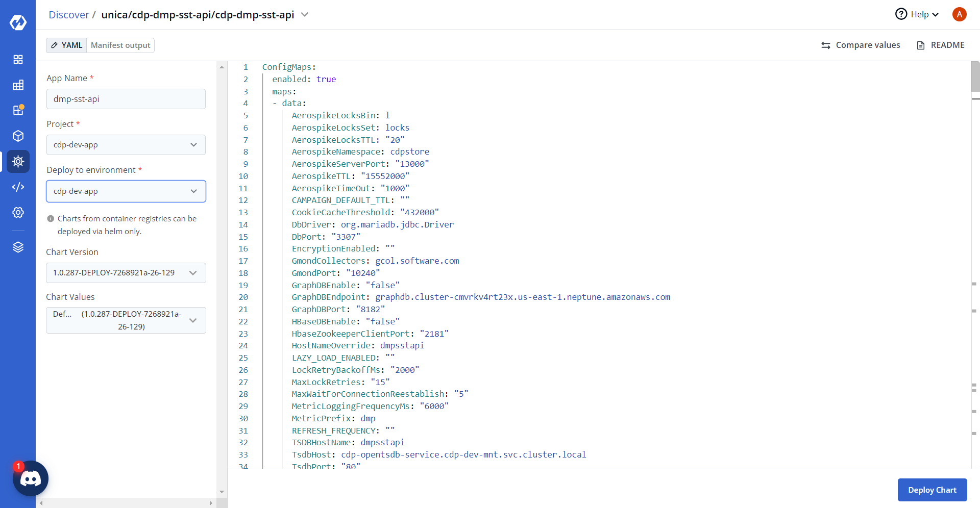980x508 pixels.
Task: Open global configurations gear icon
Action: [18, 212]
